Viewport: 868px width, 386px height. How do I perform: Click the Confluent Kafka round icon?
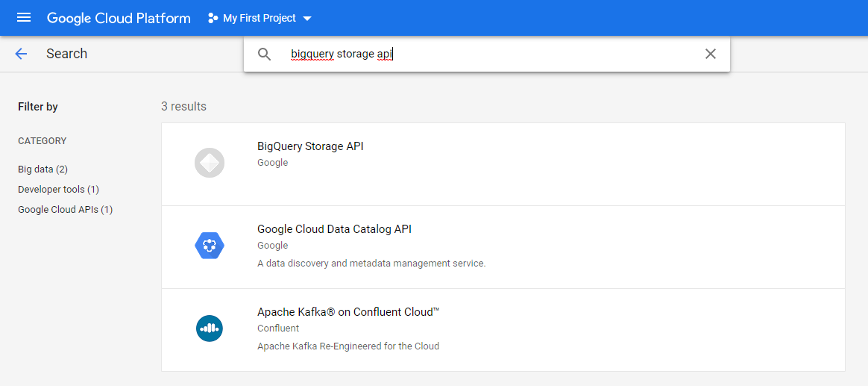(210, 329)
